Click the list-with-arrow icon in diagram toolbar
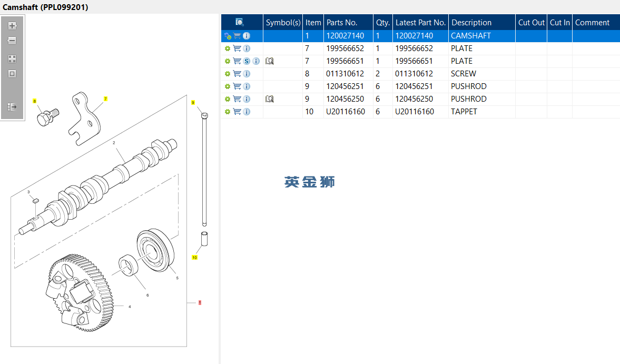Viewport: 620px width, 364px height. tap(12, 107)
